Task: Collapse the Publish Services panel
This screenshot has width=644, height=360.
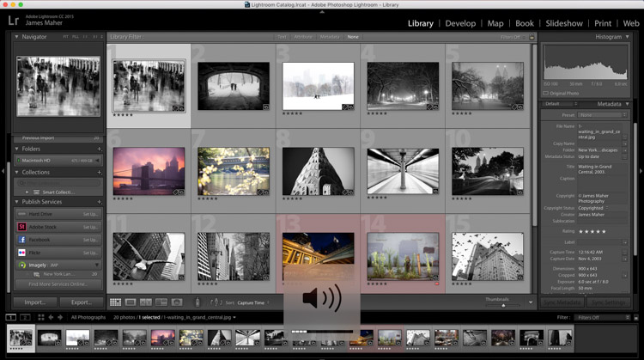Action: pos(16,202)
